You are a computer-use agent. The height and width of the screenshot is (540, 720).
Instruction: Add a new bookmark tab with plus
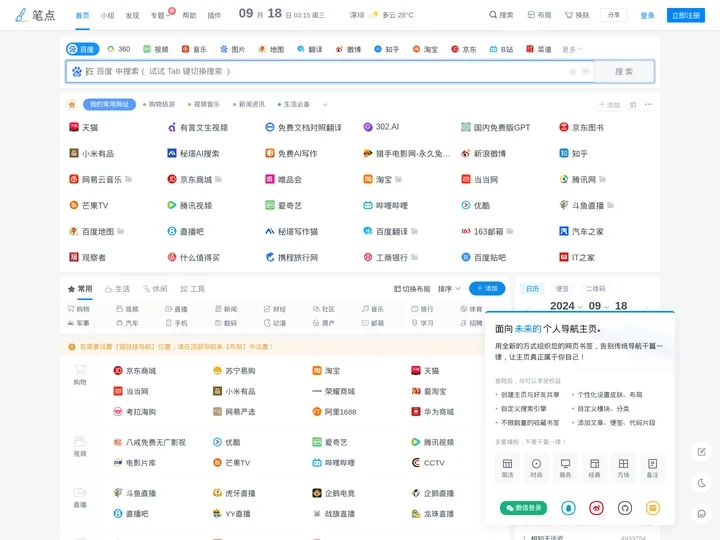[x=325, y=105]
